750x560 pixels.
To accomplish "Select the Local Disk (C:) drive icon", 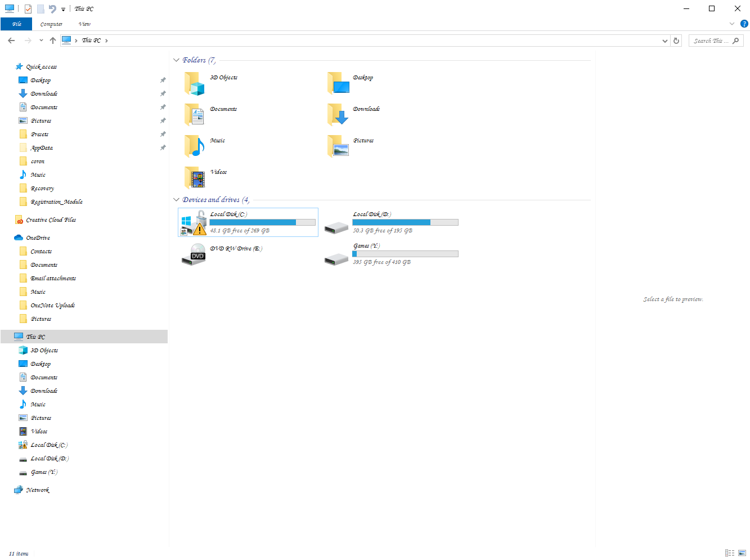I will click(194, 223).
